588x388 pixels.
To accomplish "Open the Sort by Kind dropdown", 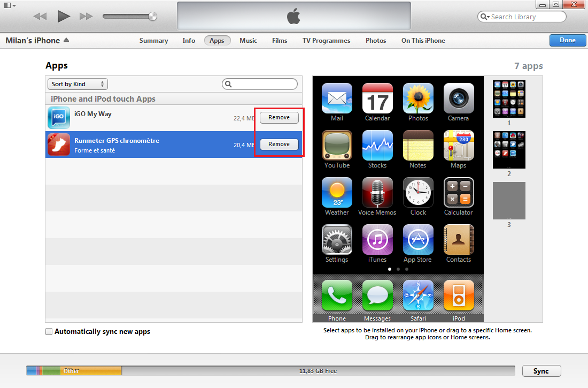I will (x=78, y=84).
